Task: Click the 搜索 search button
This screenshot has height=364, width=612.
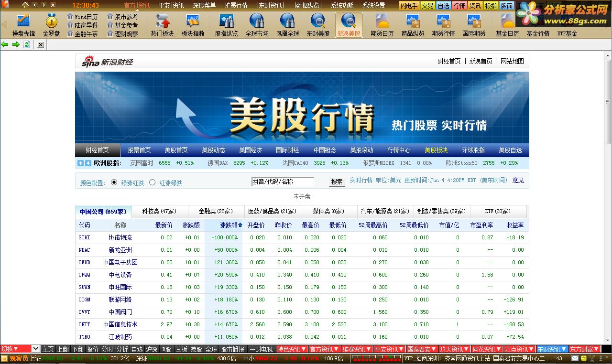Action: [337, 182]
